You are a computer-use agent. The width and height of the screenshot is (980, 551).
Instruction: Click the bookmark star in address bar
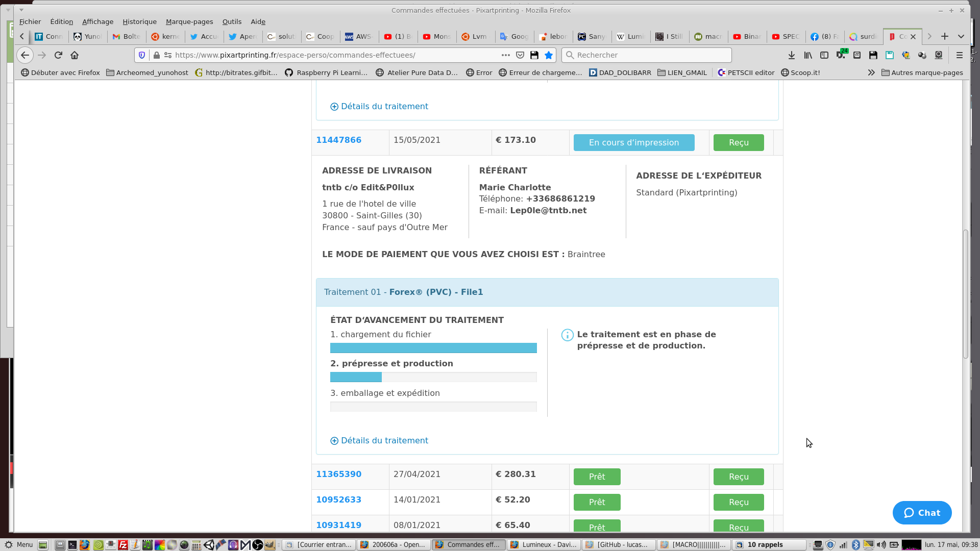[549, 55]
